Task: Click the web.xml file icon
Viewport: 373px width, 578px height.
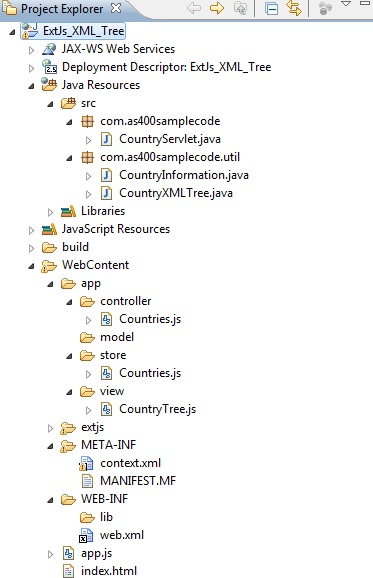Action: pos(87,536)
